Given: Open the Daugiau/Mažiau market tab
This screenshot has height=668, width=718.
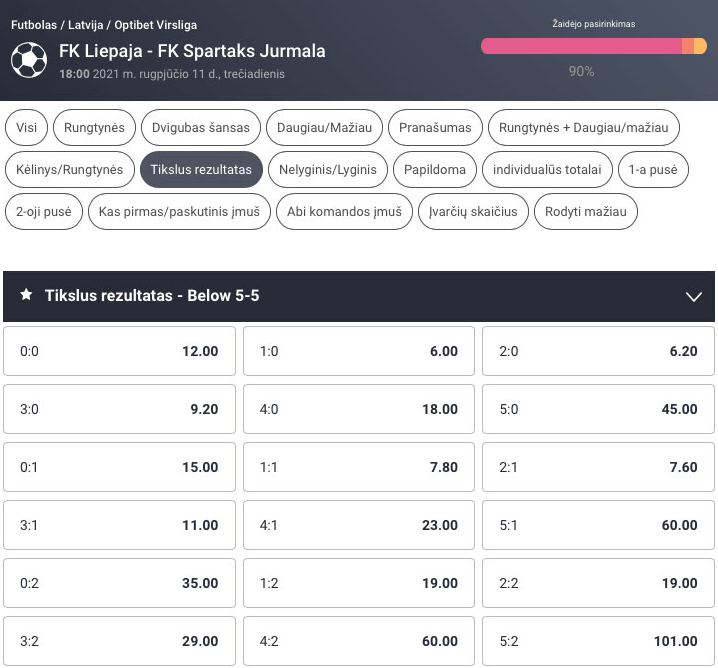Looking at the screenshot, I should click(x=324, y=127).
